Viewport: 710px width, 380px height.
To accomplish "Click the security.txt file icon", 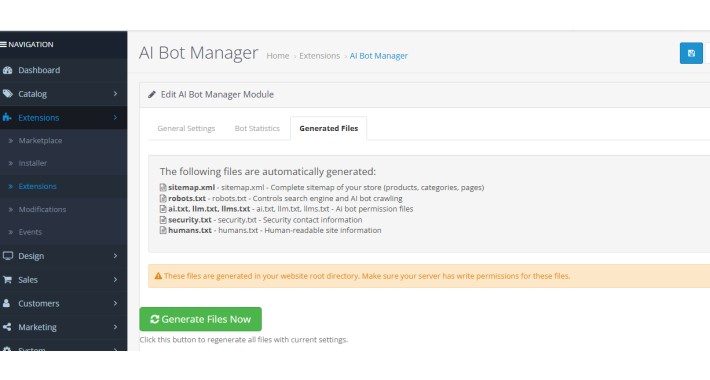I will click(163, 220).
